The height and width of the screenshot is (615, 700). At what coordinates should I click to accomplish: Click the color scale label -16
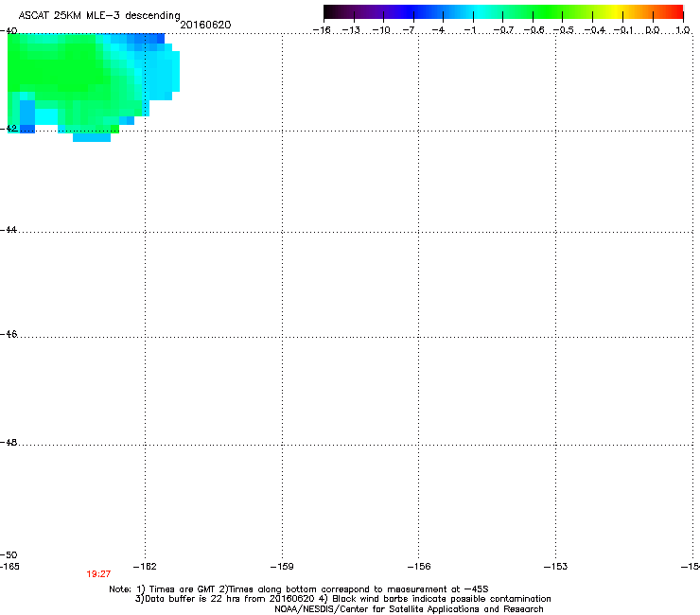(x=322, y=30)
